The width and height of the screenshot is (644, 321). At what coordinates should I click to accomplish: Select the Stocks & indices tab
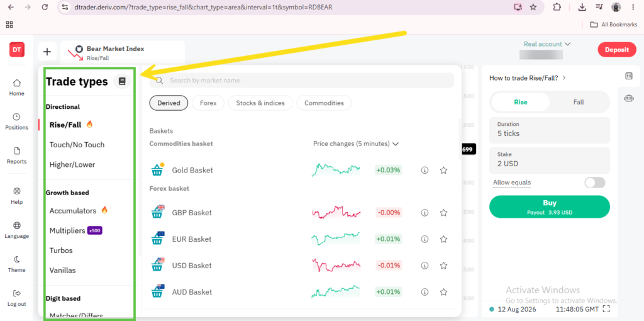(260, 103)
